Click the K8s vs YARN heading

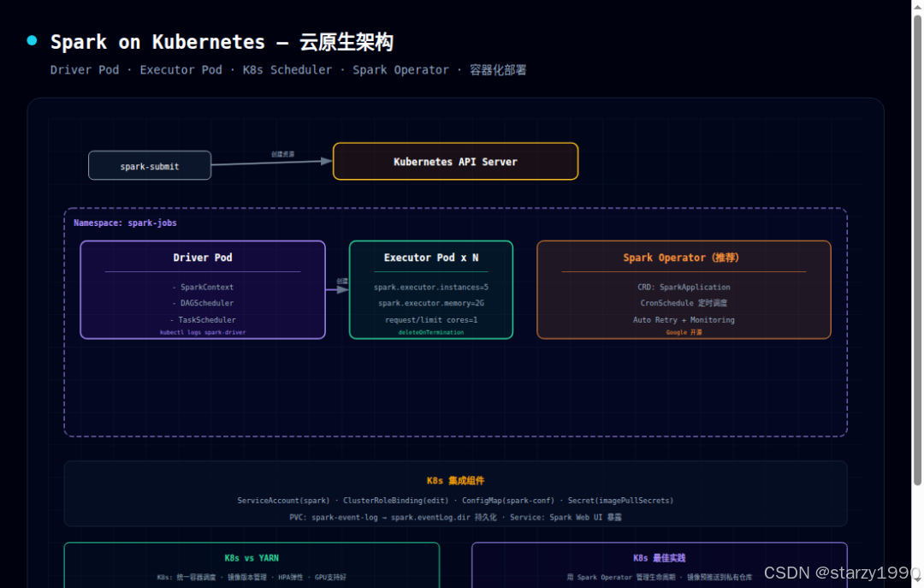click(x=252, y=558)
